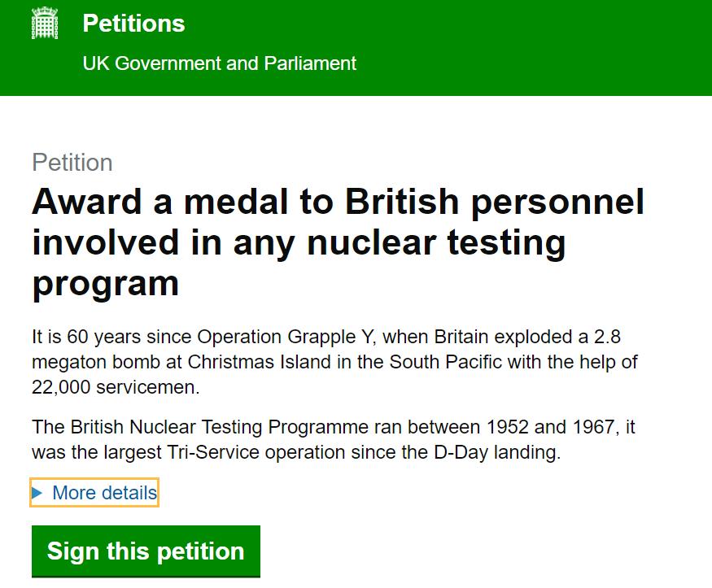
Task: Click the words Operation Grapple Y
Action: pos(285,337)
